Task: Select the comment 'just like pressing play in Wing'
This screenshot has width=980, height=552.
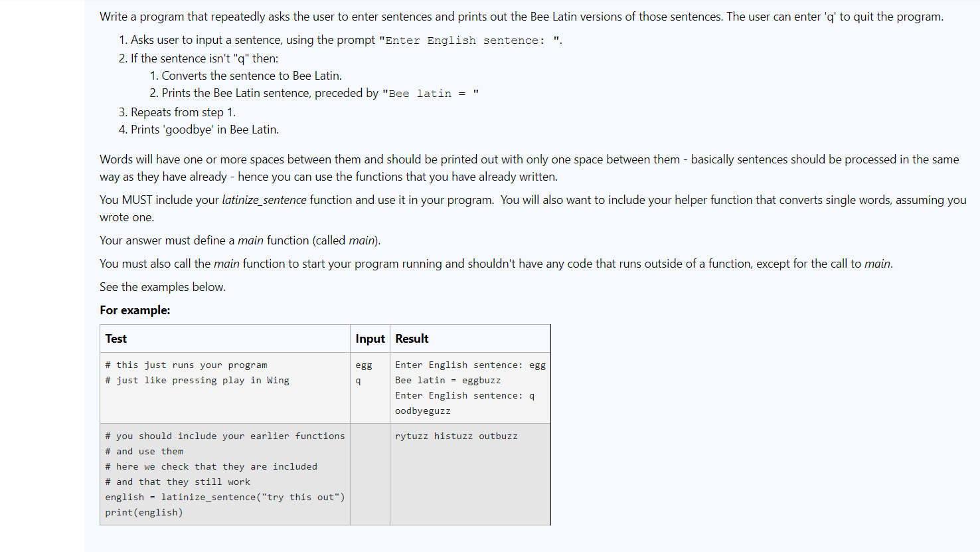Action: [x=197, y=379]
